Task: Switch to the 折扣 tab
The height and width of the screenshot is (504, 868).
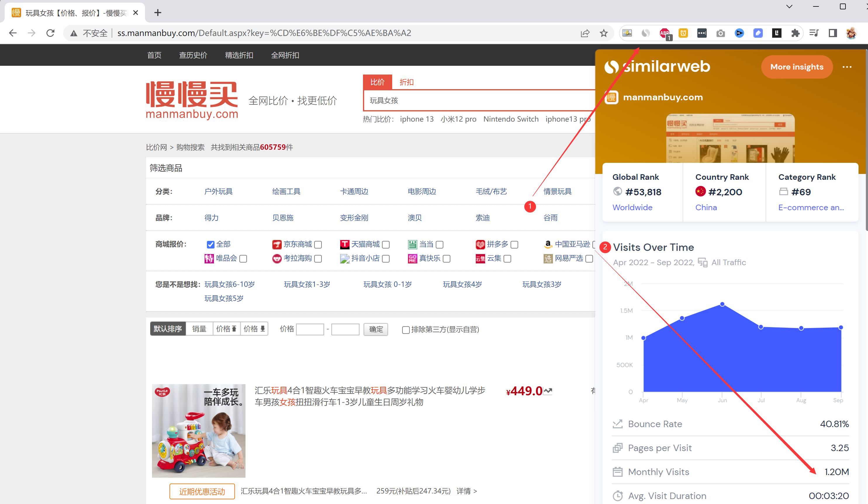Action: [x=407, y=82]
